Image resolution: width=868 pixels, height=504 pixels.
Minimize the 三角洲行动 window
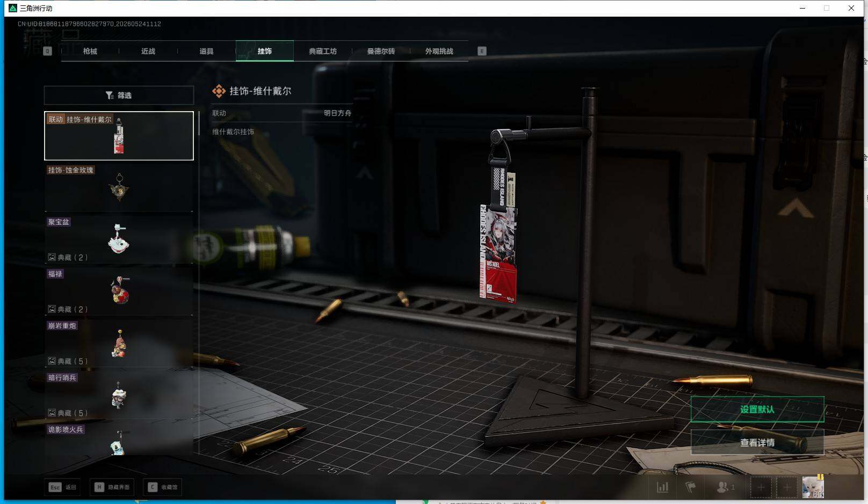coord(802,8)
